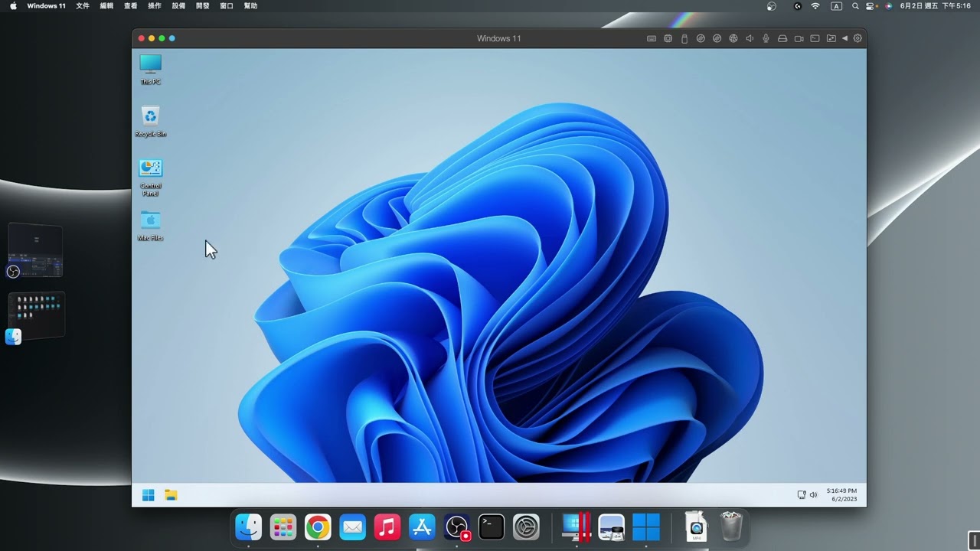This screenshot has height=551, width=980.
Task: Open the Apple menu
Action: click(13, 6)
